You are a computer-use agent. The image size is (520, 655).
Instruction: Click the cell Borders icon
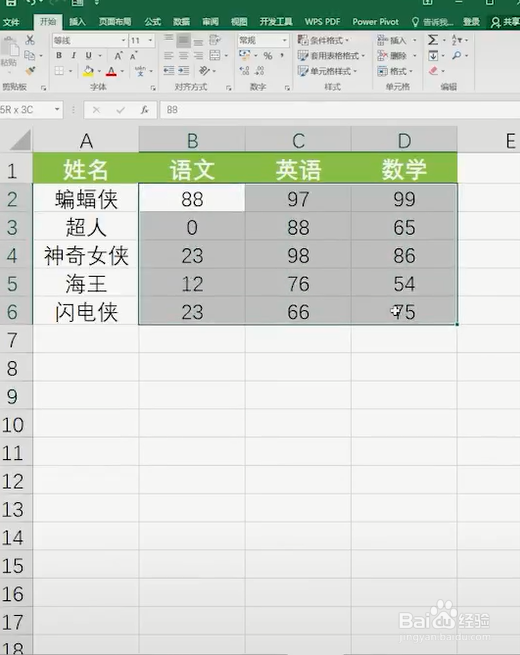tap(59, 71)
